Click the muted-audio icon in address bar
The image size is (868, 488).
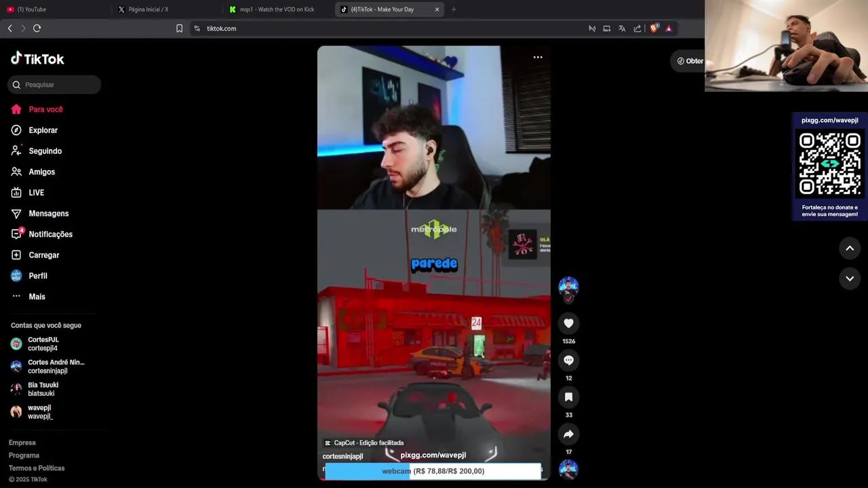(592, 28)
